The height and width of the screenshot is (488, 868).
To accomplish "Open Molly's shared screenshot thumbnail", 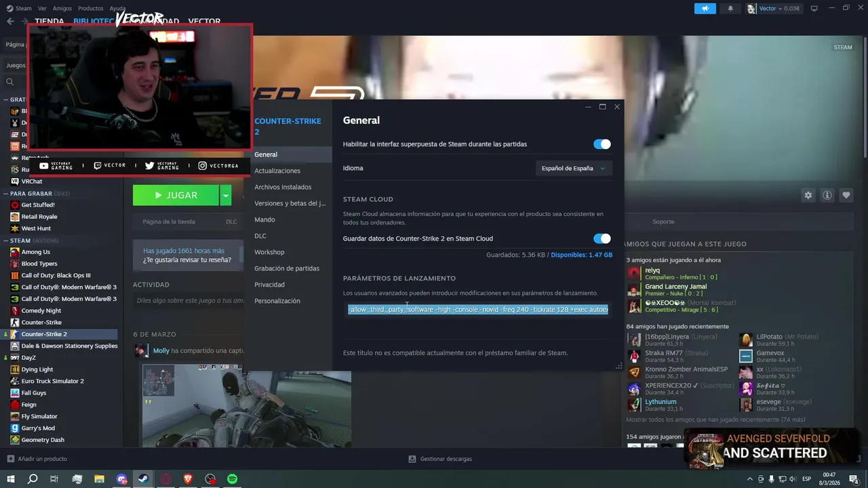I will [247, 405].
